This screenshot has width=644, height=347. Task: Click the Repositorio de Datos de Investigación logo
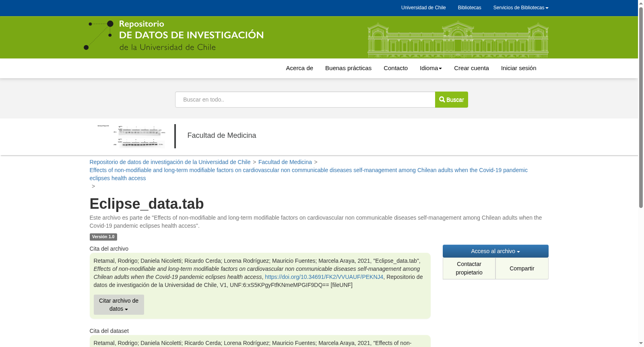(x=173, y=35)
